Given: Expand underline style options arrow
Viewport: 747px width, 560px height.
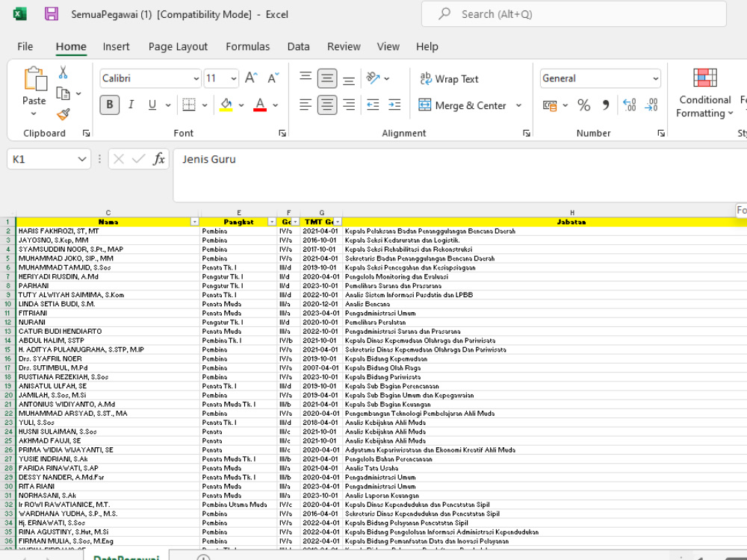Looking at the screenshot, I should pyautogui.click(x=167, y=105).
